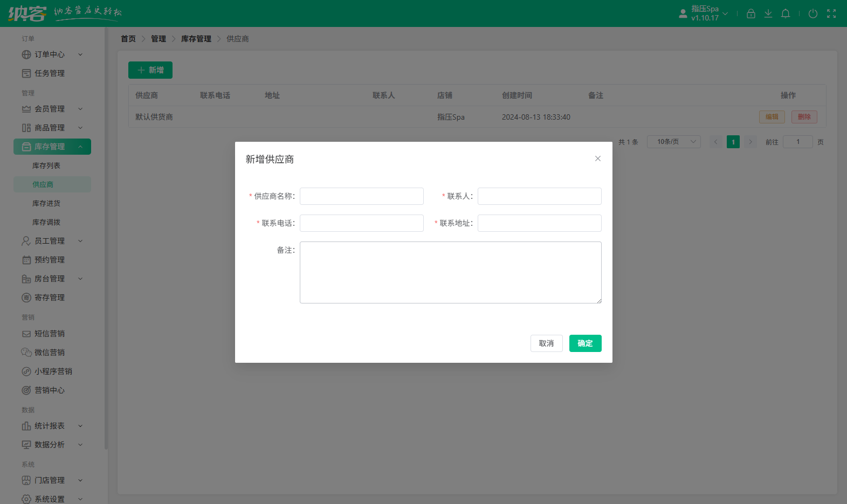Open the 指压Spa account dropdown
The height and width of the screenshot is (504, 847).
[704, 13]
